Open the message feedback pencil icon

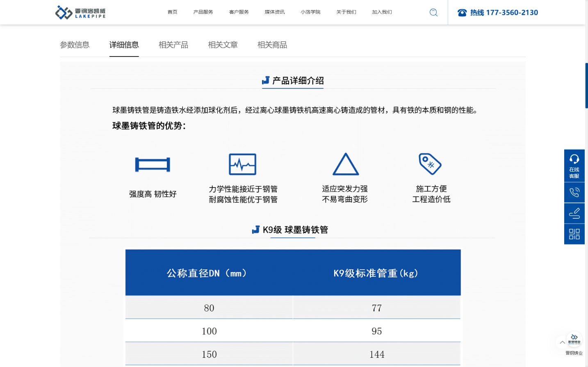pyautogui.click(x=574, y=213)
